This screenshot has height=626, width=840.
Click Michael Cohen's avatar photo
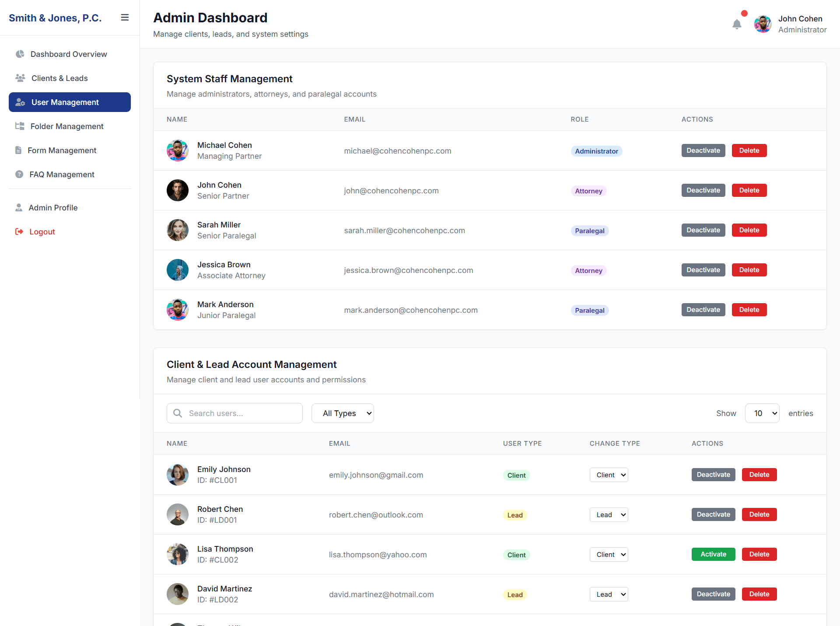coord(178,150)
